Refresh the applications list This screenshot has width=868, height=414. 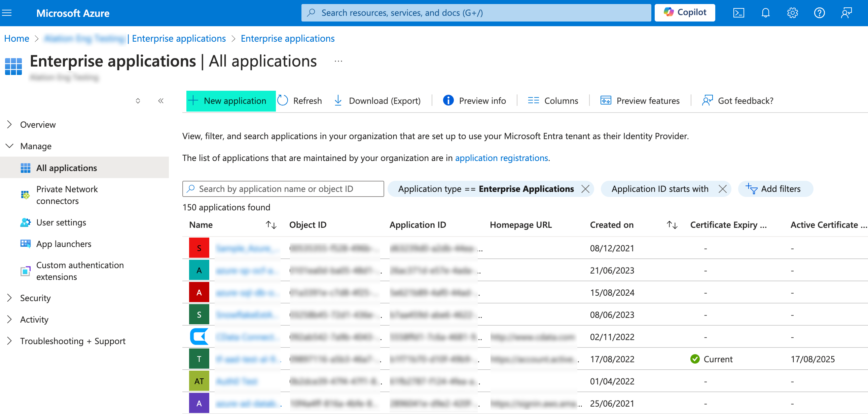[299, 100]
